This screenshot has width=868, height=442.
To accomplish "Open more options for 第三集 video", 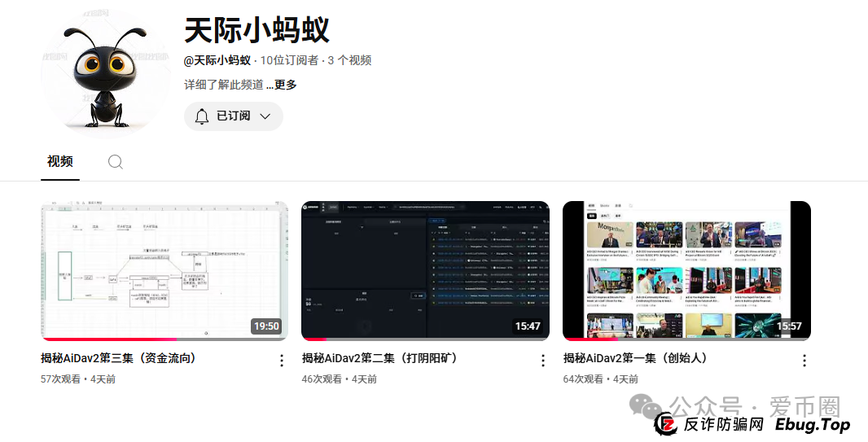I will pos(282,361).
